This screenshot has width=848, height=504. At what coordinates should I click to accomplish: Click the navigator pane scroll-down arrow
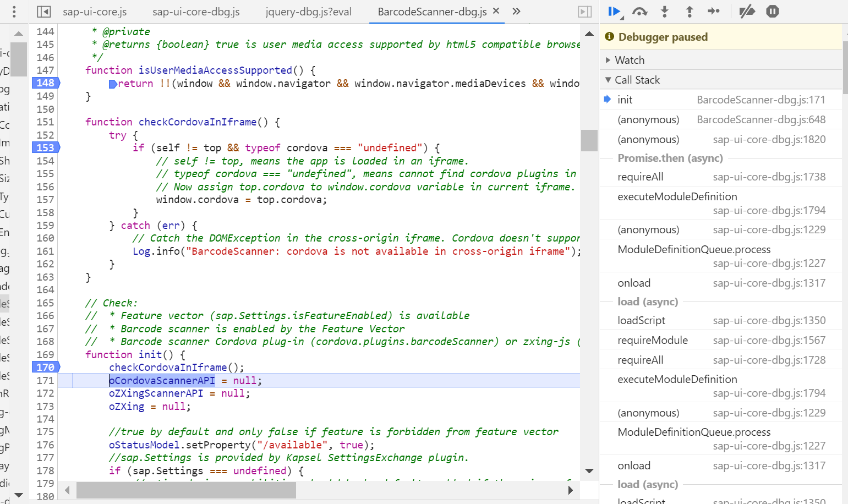tap(19, 495)
